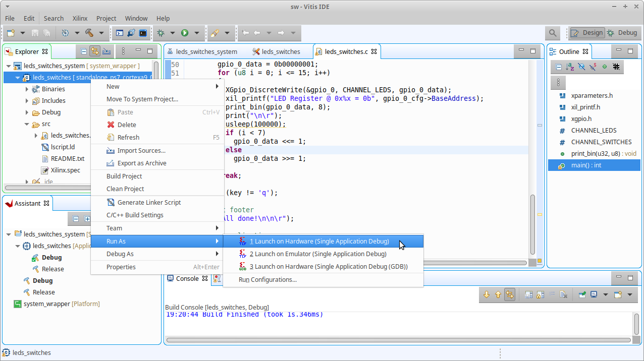Click the Debug bug icon in toolbar
The width and height of the screenshot is (644, 361).
(161, 33)
